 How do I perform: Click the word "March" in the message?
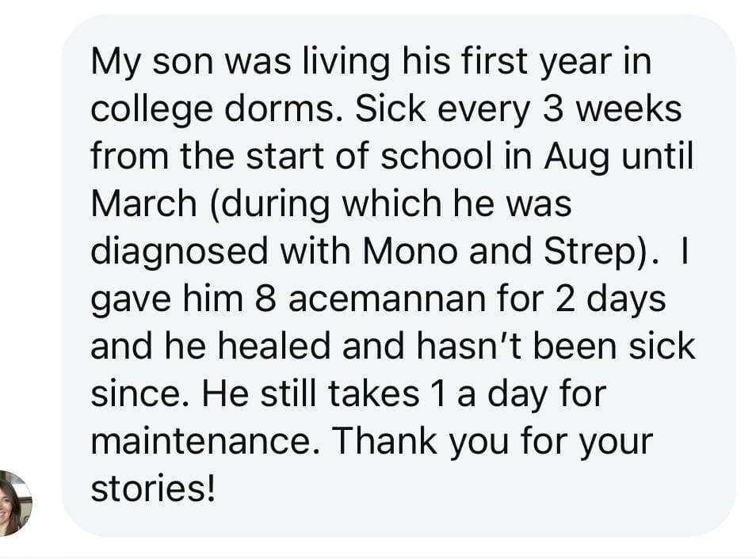pyautogui.click(x=143, y=204)
